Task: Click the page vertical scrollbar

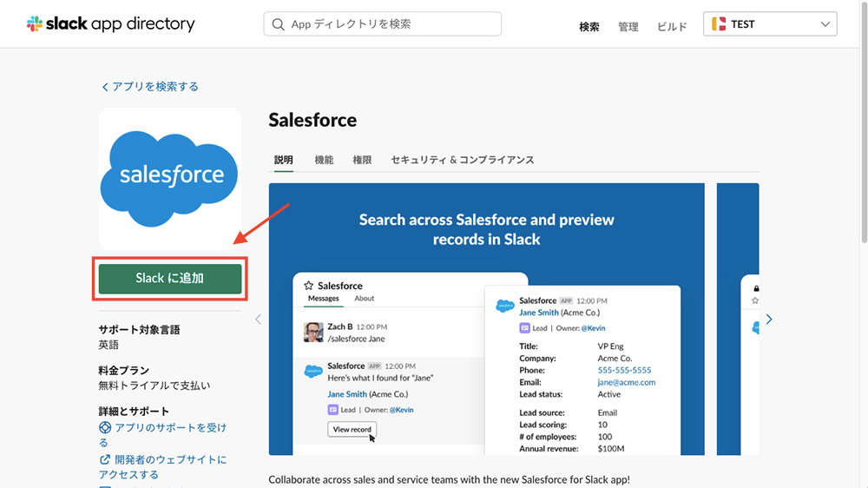Action: click(x=865, y=122)
